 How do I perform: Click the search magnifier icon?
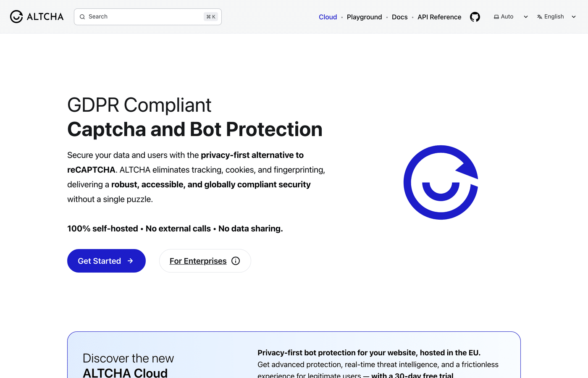[x=82, y=17]
